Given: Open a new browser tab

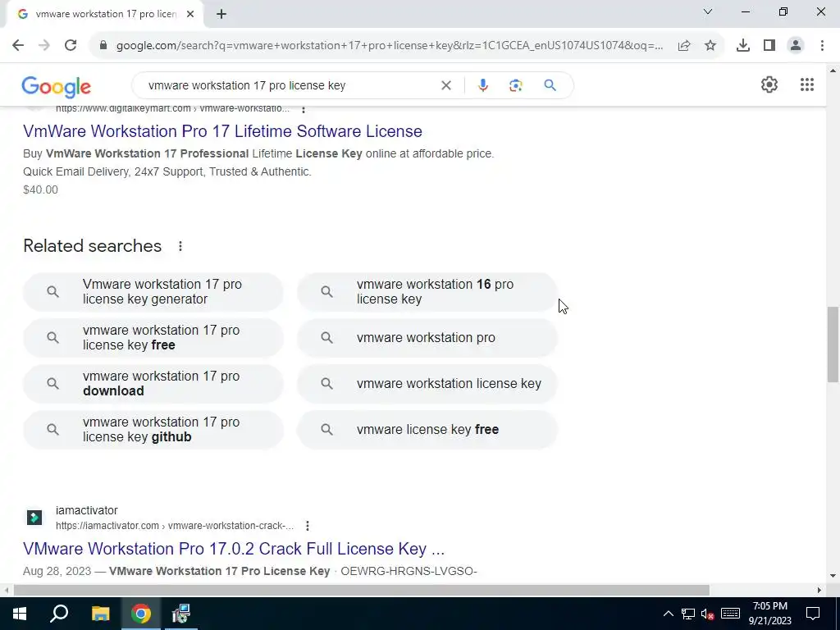Looking at the screenshot, I should click(x=221, y=15).
